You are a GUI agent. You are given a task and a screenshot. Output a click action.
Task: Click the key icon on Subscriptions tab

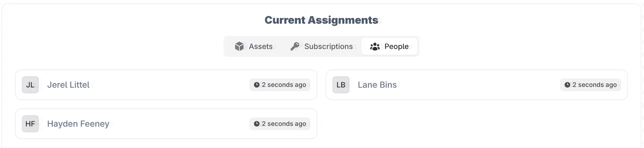point(295,46)
